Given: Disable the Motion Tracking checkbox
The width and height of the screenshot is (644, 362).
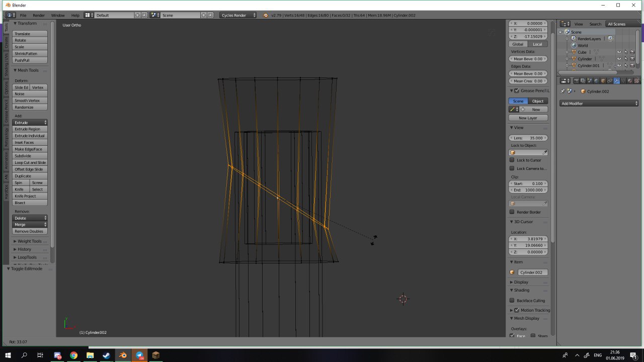Looking at the screenshot, I should pos(517,310).
